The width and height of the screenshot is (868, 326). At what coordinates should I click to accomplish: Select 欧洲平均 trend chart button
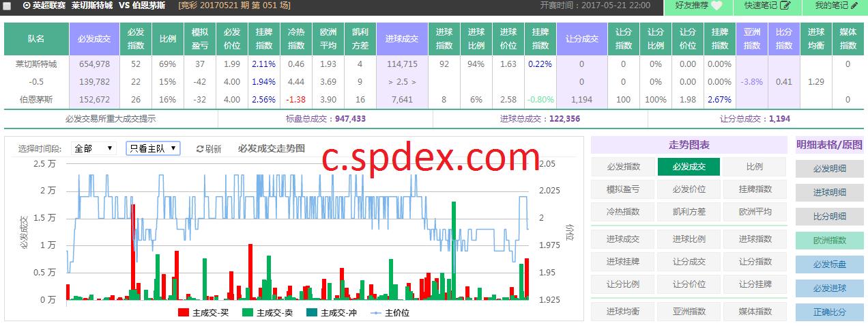pos(755,212)
